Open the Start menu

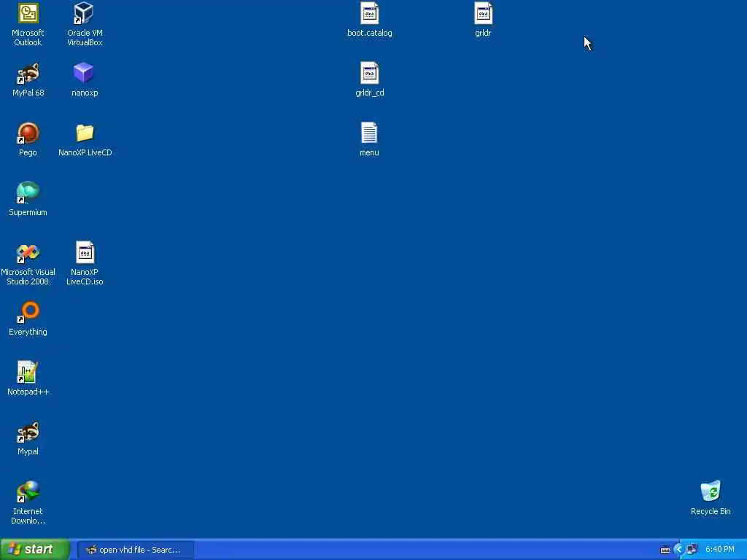click(x=35, y=550)
